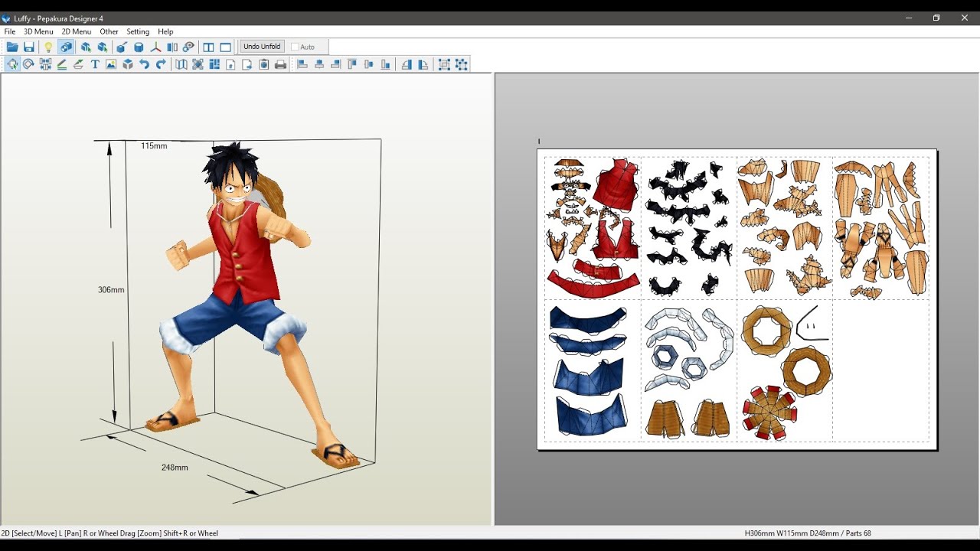Screen dimensions: 980x551
Task: Click the 3D cube icon in second toolbar
Action: coord(128,64)
